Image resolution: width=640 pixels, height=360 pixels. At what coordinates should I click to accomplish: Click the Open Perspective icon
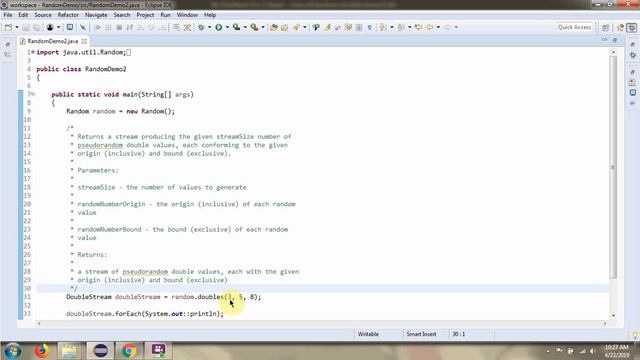(606, 27)
